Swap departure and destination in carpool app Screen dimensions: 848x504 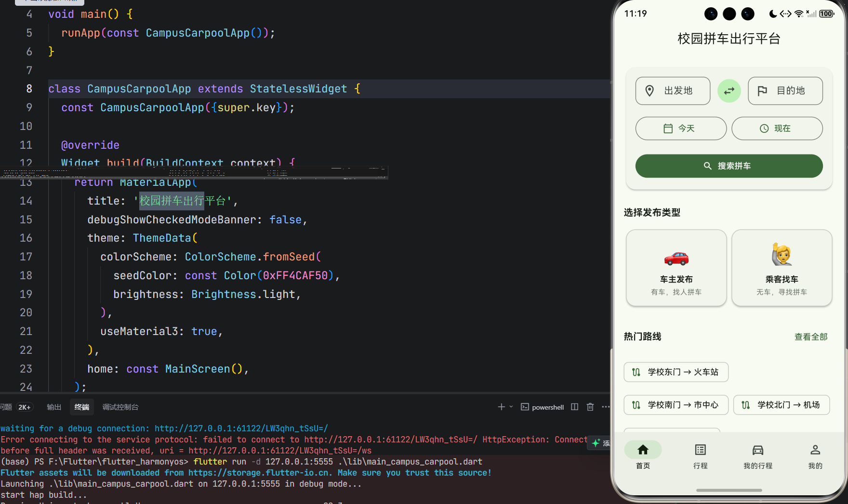pyautogui.click(x=729, y=91)
